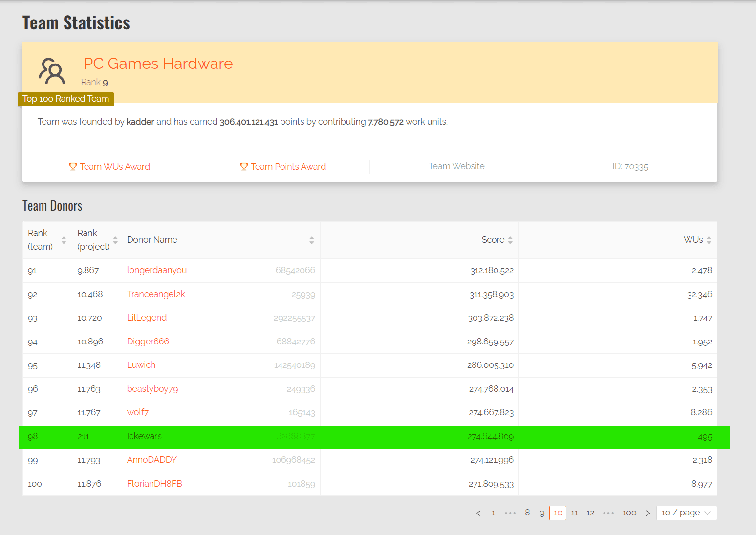Click the Score column header label
756x535 pixels.
493,240
